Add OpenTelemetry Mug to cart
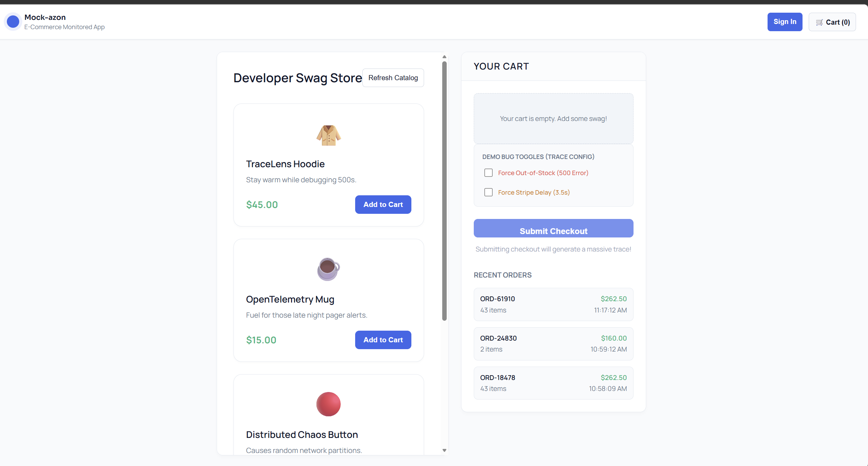Screen dimensions: 868x466 pyautogui.click(x=383, y=340)
